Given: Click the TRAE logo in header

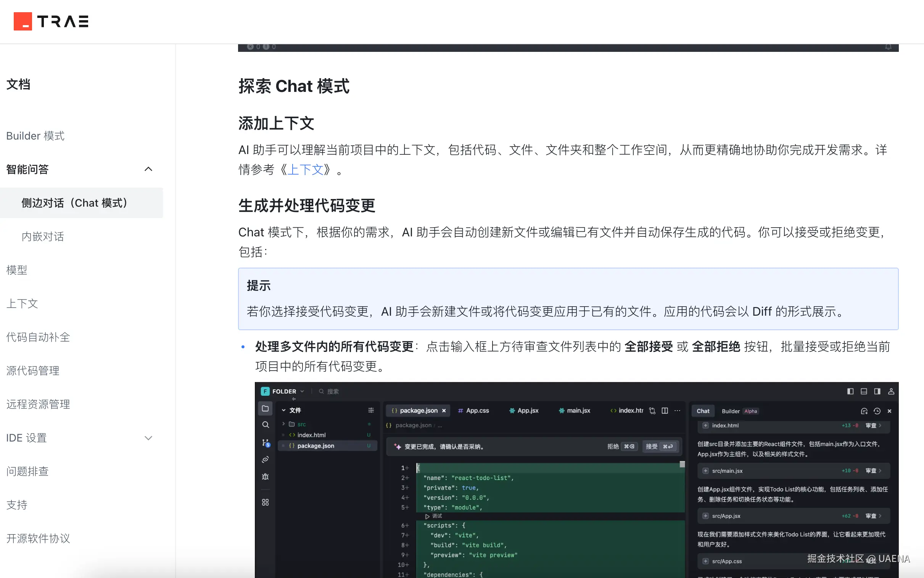Looking at the screenshot, I should click(x=51, y=21).
